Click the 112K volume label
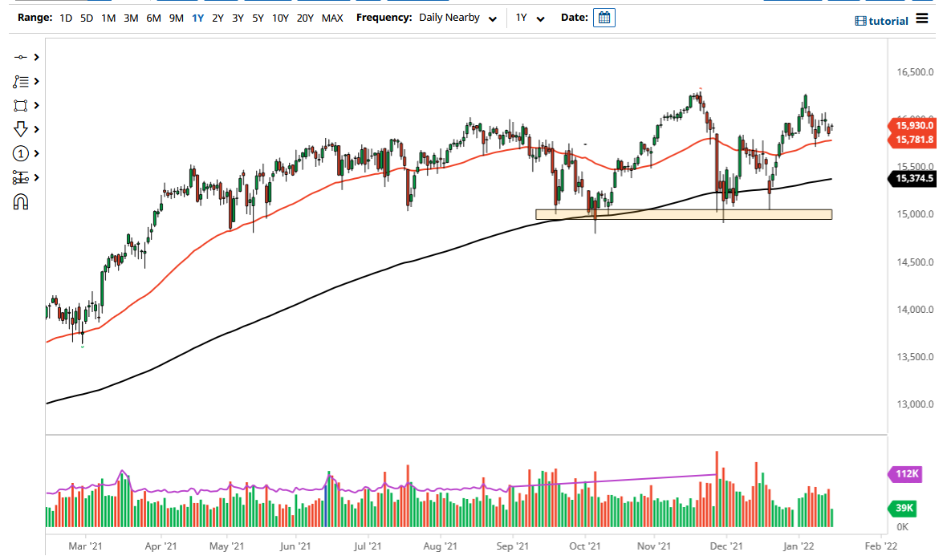 click(904, 473)
